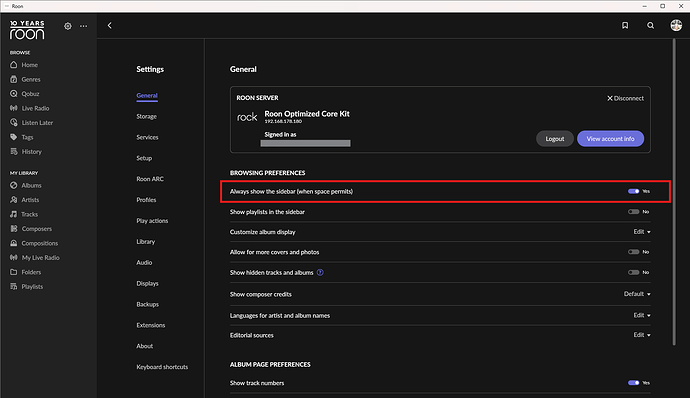The image size is (690, 398).
Task: Click the Live Radio icon
Action: (x=14, y=108)
